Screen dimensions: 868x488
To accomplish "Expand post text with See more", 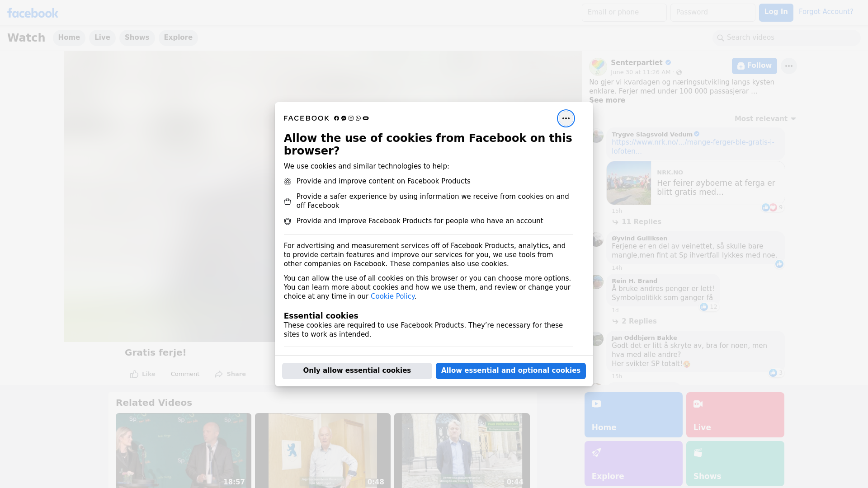I will [x=607, y=100].
